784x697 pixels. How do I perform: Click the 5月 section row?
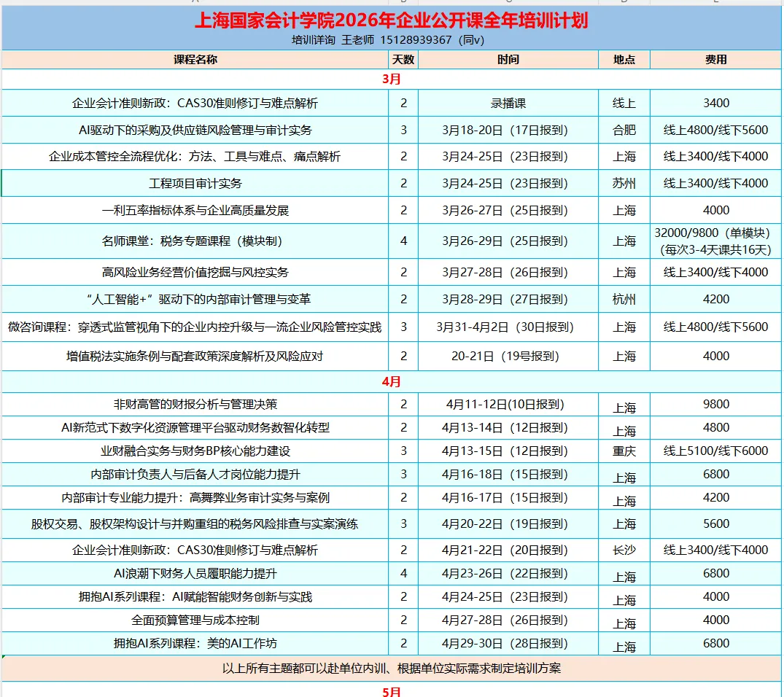coord(391,690)
